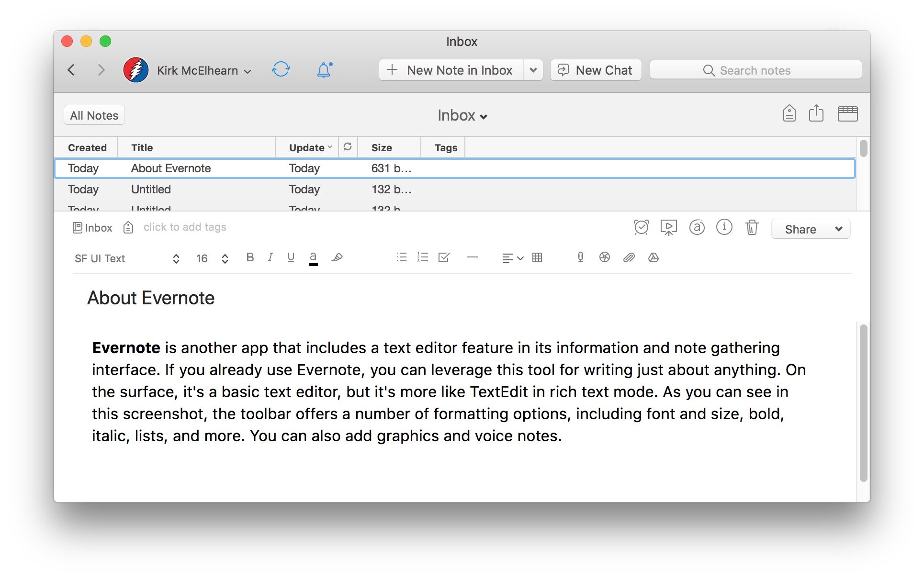Click the Kirk McElhearn avatar
Image resolution: width=924 pixels, height=579 pixels.
click(x=136, y=70)
